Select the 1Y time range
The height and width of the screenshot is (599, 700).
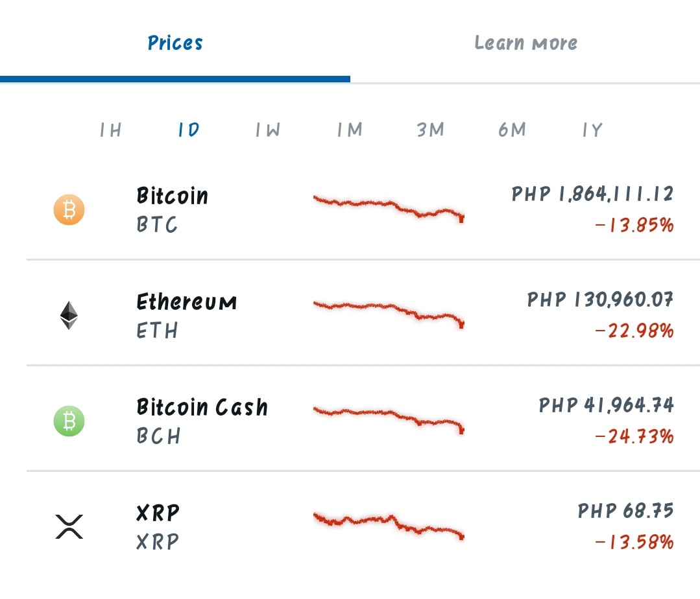point(592,130)
